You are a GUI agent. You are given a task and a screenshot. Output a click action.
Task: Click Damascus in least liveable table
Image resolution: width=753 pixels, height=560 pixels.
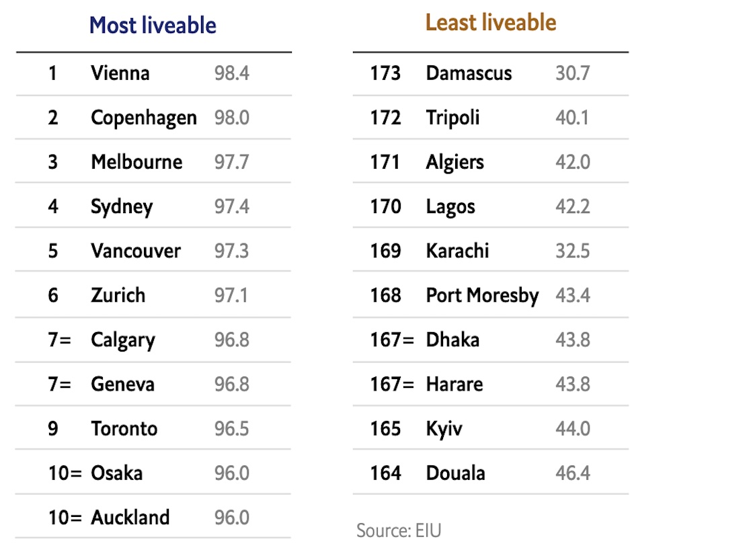pyautogui.click(x=469, y=73)
